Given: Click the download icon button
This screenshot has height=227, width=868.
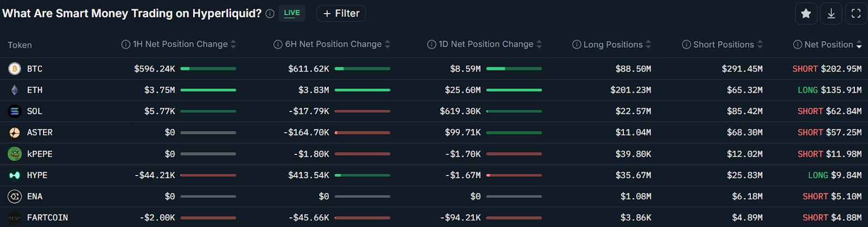Looking at the screenshot, I should (831, 14).
